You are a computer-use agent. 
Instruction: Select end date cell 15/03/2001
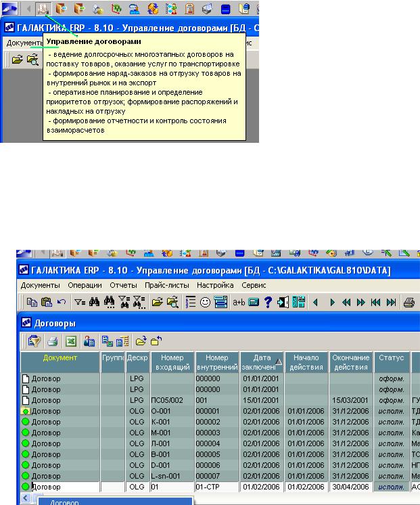(x=350, y=400)
